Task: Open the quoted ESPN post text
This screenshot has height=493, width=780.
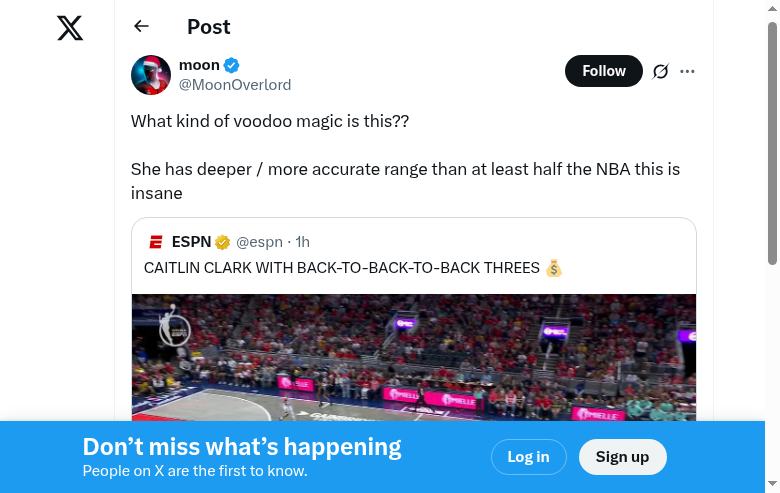Action: [341, 268]
